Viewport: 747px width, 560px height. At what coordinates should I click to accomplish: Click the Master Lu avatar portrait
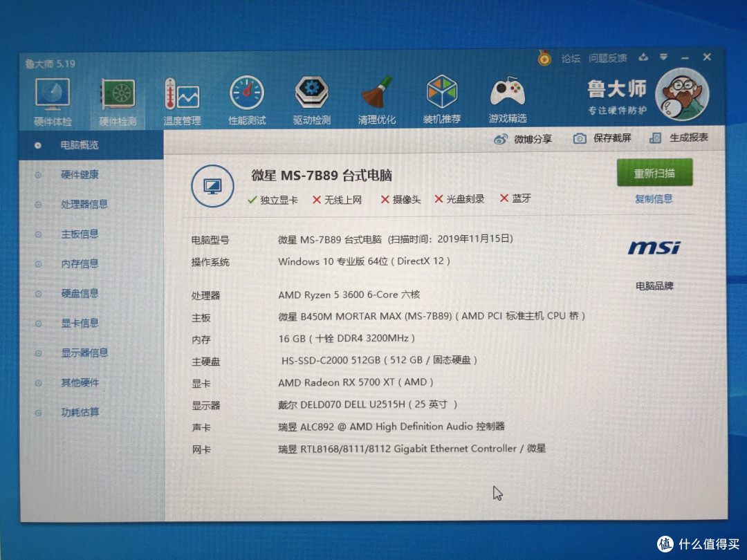(x=682, y=94)
